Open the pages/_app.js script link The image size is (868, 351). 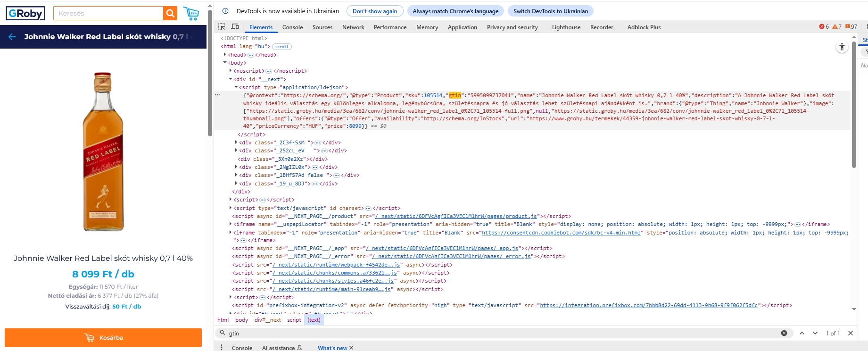[x=442, y=248]
